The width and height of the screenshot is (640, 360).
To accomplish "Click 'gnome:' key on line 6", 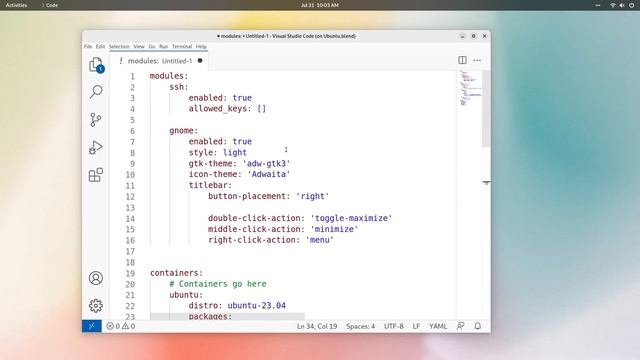I will point(184,131).
